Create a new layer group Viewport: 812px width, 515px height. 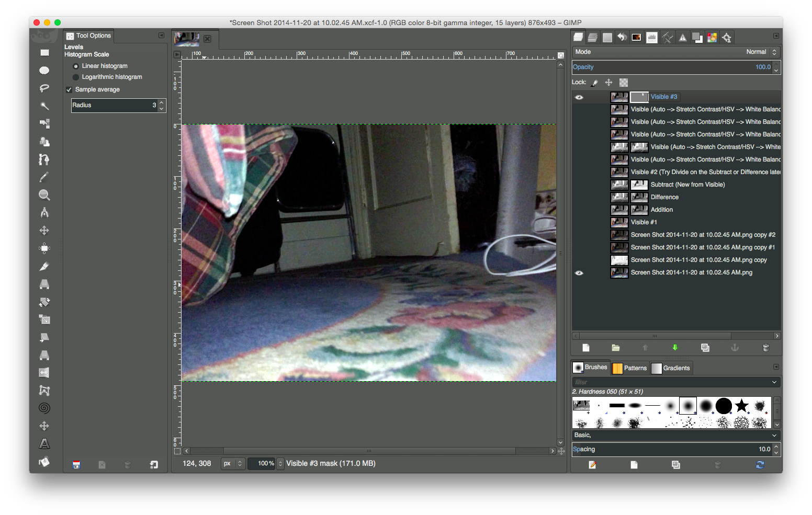click(x=616, y=348)
